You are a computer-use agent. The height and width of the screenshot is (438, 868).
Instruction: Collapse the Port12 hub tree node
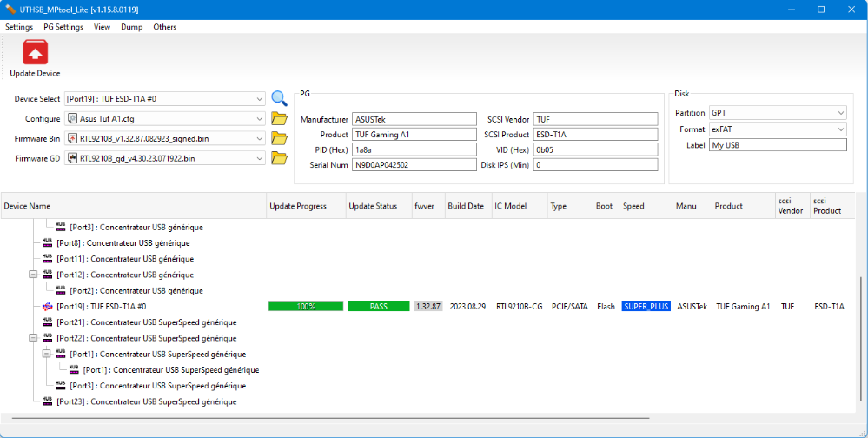(x=34, y=275)
